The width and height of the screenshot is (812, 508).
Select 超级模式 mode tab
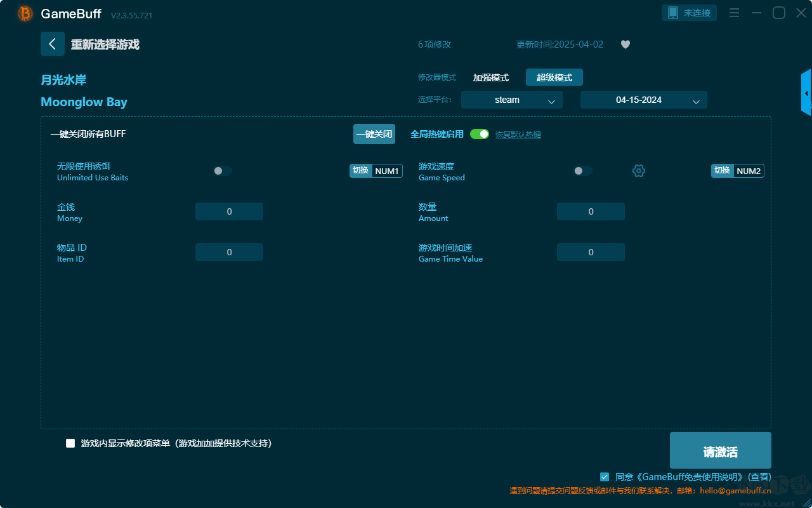pos(554,77)
